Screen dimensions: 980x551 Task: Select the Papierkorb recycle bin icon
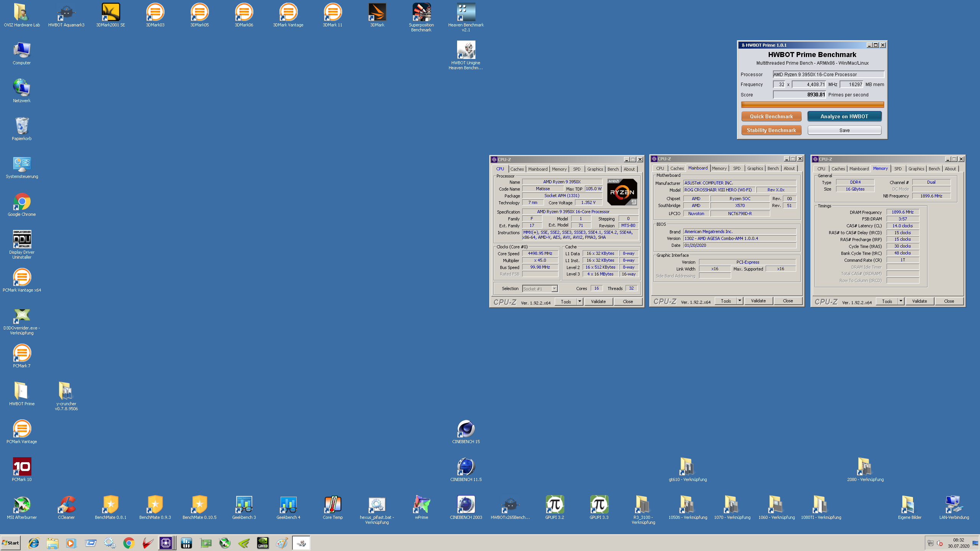click(22, 129)
